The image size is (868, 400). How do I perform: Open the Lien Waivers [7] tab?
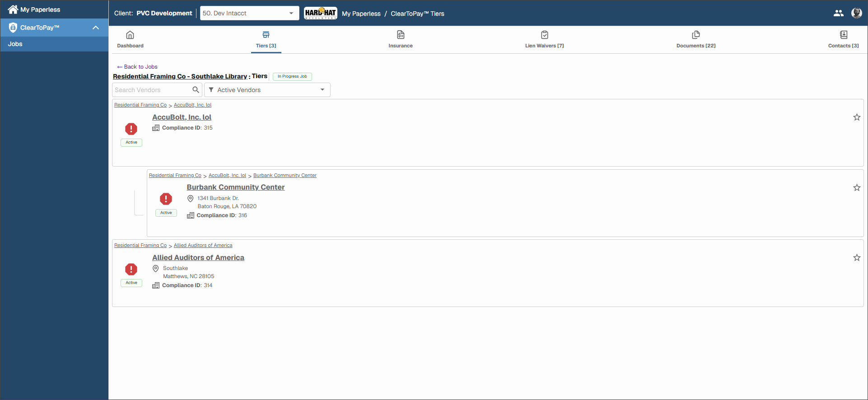544,39
